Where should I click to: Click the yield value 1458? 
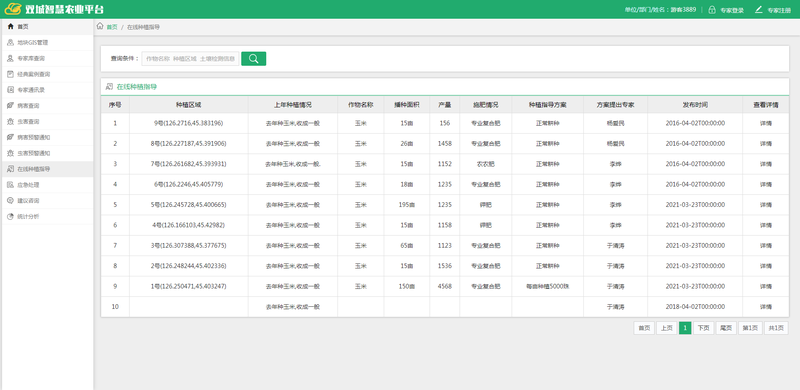(x=444, y=143)
